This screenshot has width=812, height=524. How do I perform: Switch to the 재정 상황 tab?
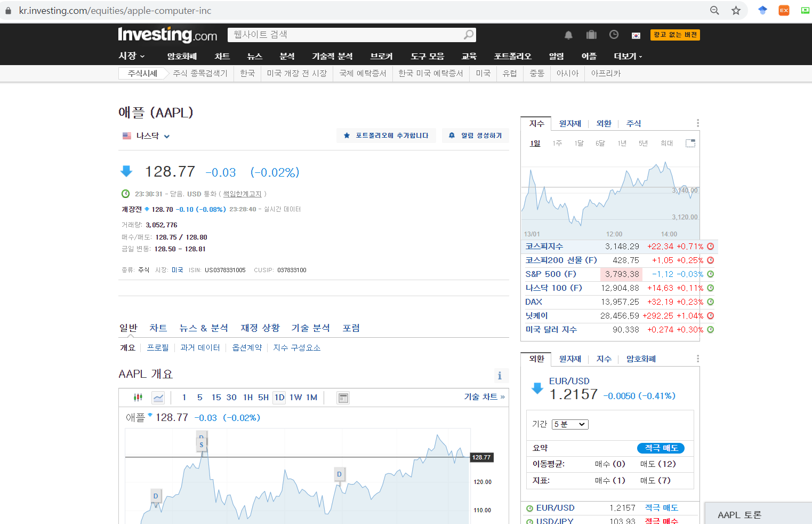click(260, 328)
